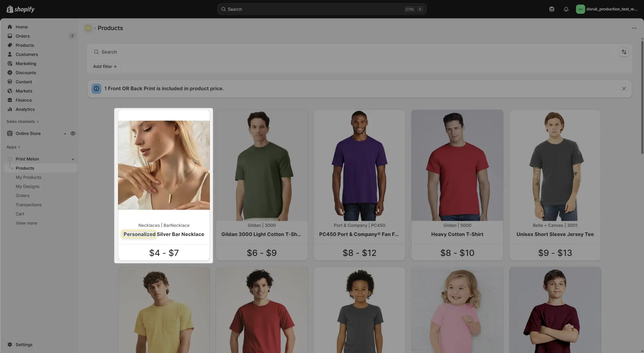Click the Shopify logo
The image size is (644, 353).
[x=21, y=9]
